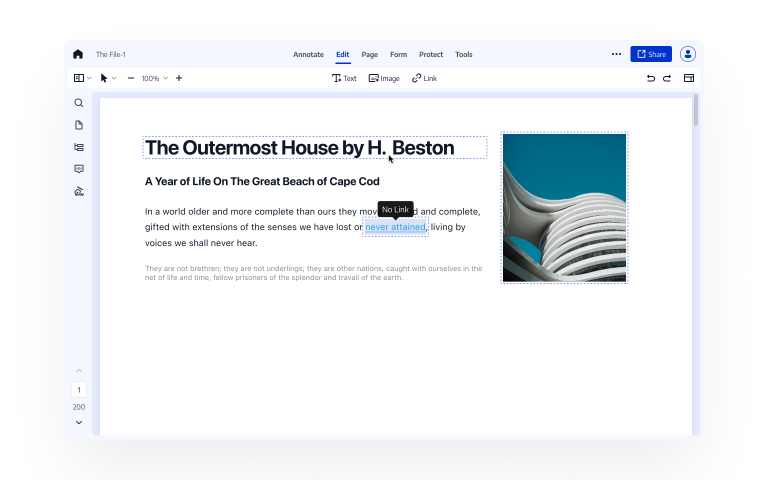
Task: Click the 'voices we shall never hear.' line
Action: (201, 242)
